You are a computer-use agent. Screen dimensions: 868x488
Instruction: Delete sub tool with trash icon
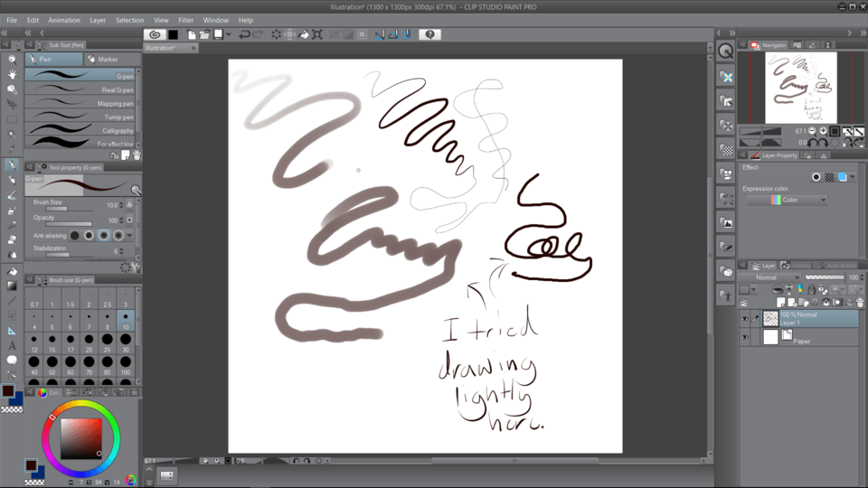tap(137, 155)
